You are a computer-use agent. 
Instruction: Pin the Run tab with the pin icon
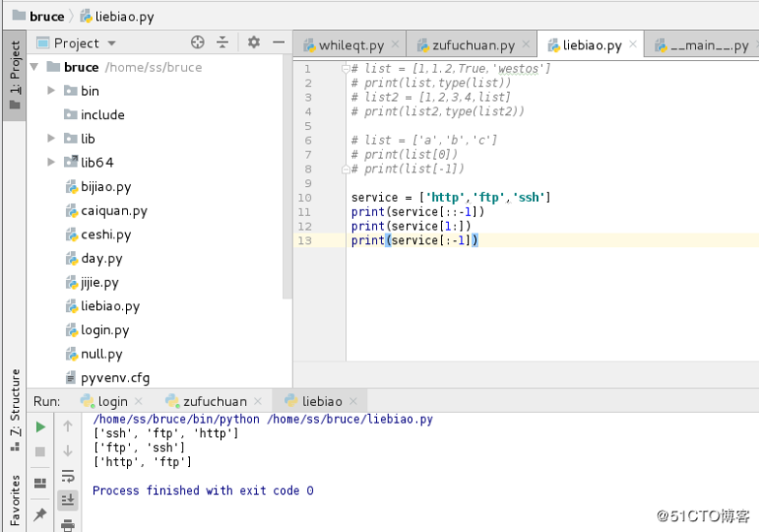pos(40,514)
